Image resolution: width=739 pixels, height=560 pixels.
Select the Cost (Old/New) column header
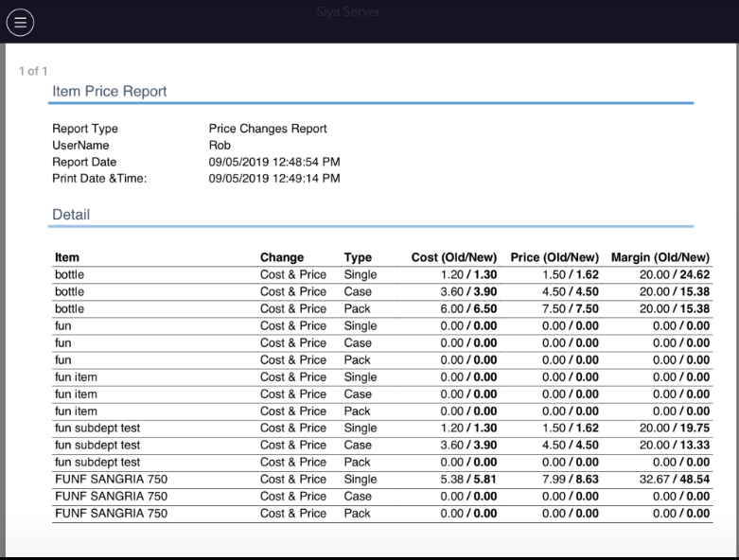tap(454, 257)
